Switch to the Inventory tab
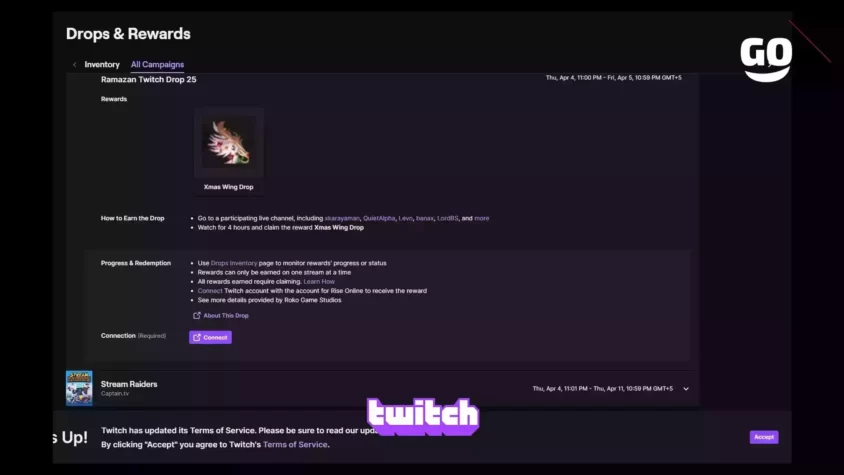844x475 pixels. pos(102,65)
